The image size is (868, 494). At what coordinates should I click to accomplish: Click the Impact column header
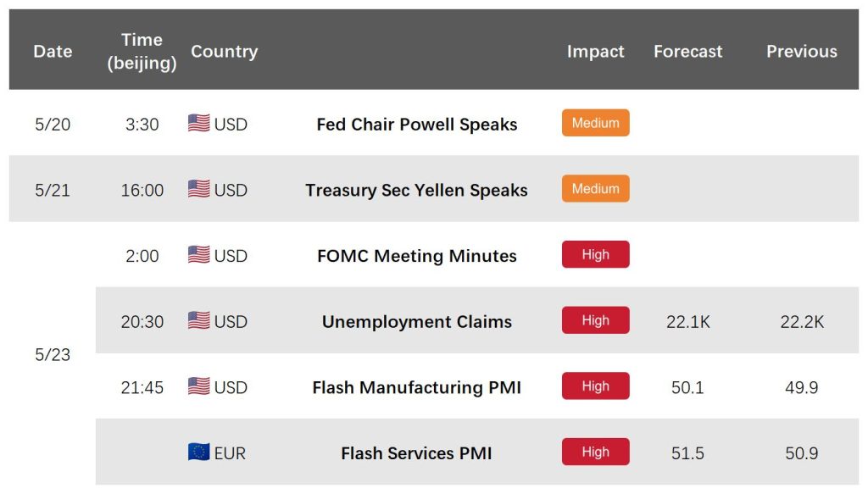point(596,52)
